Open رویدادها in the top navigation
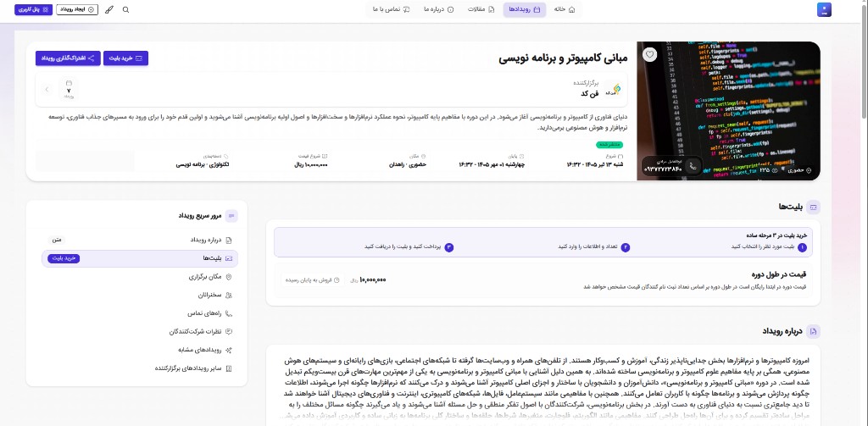 524,9
